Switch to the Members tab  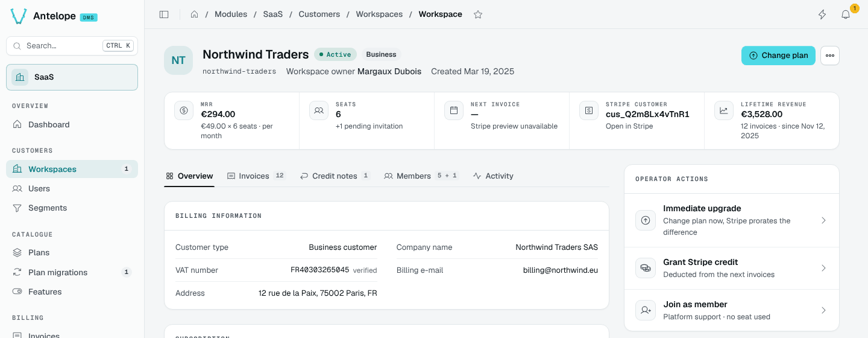(421, 176)
